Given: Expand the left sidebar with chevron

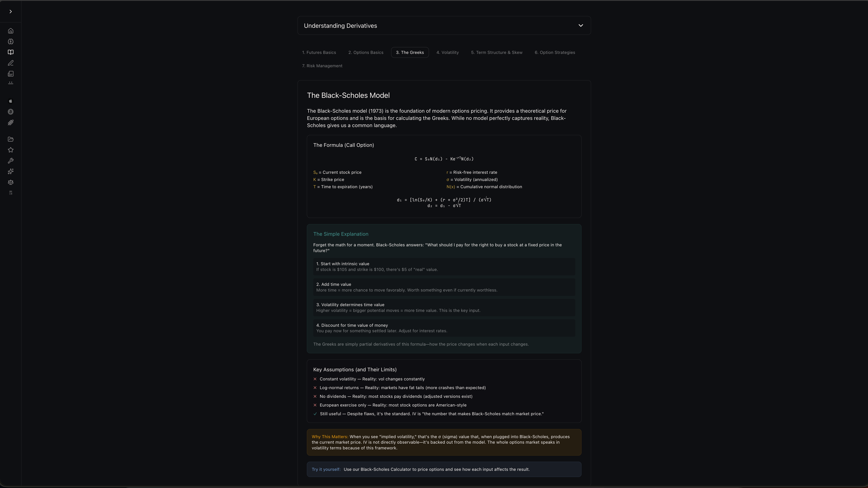Looking at the screenshot, I should click(x=10, y=11).
